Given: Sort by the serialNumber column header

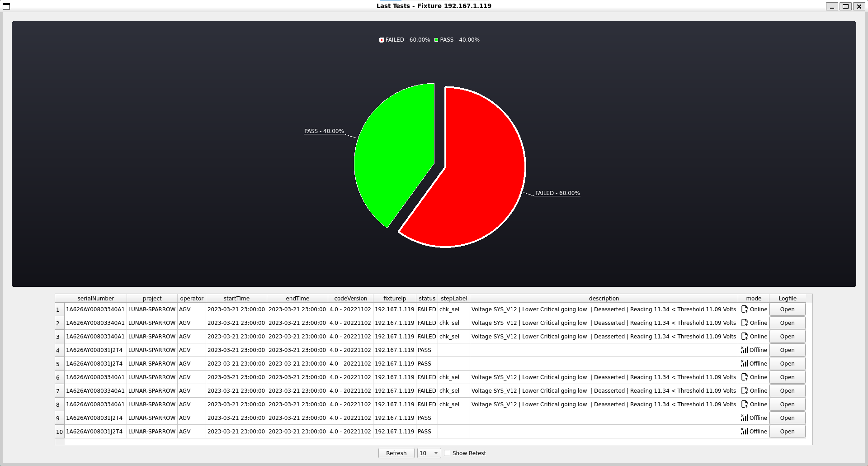Looking at the screenshot, I should pyautogui.click(x=95, y=299).
